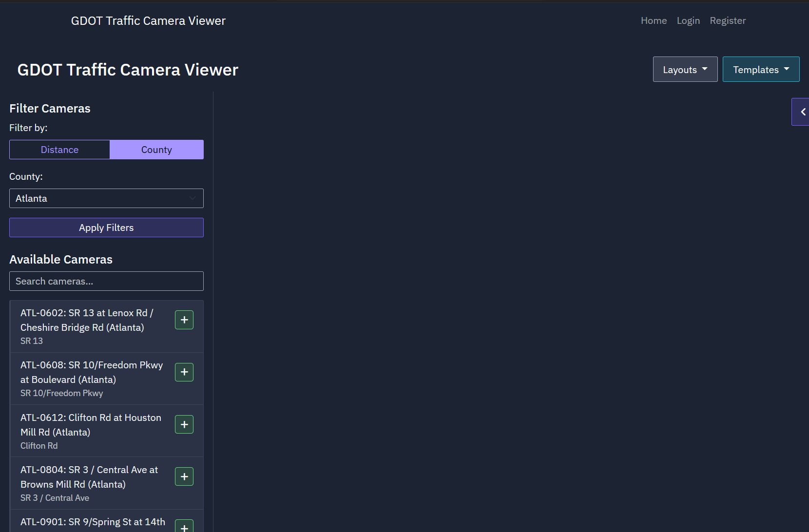Focus the Search cameras input field
The image size is (809, 532).
coord(106,281)
